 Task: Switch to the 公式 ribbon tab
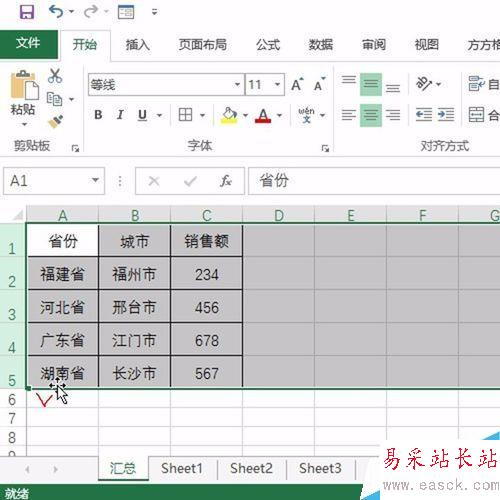(x=268, y=45)
